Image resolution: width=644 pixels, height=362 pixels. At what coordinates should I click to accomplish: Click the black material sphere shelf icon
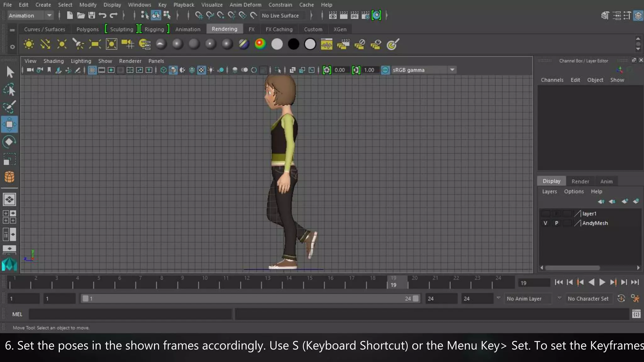[293, 44]
